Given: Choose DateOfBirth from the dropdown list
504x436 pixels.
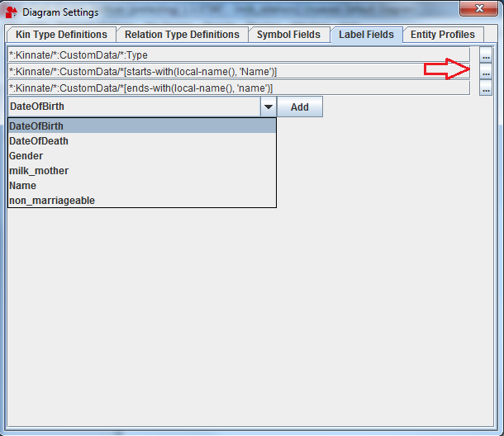Looking at the screenshot, I should 142,126.
